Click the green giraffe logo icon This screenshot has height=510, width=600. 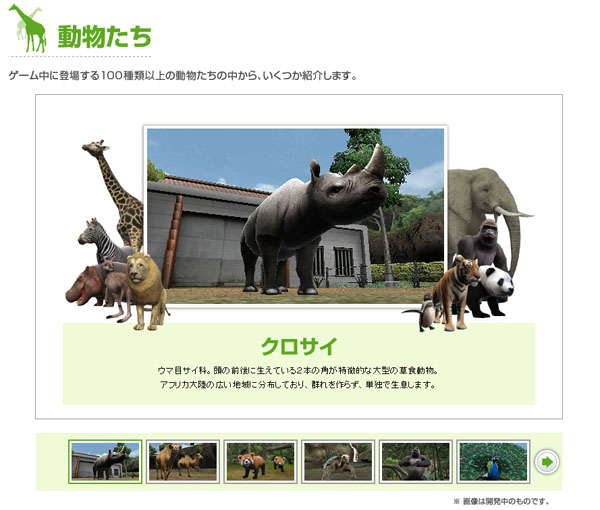tap(28, 28)
